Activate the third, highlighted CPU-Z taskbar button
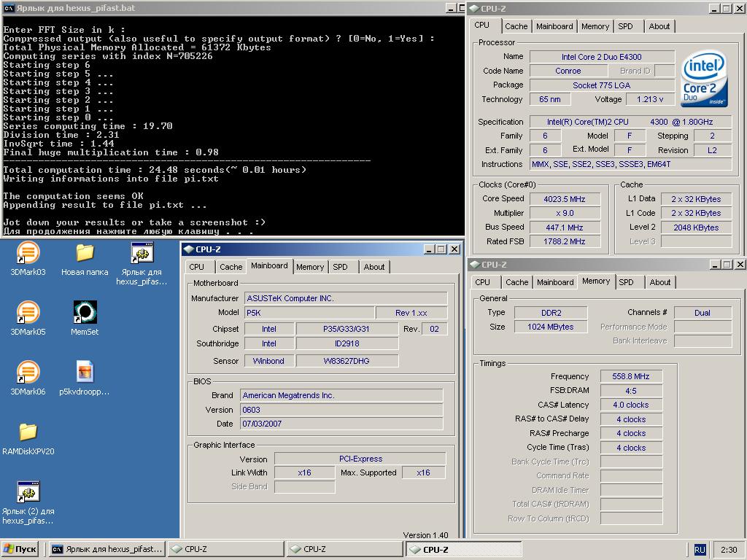The image size is (747, 560). (463, 549)
